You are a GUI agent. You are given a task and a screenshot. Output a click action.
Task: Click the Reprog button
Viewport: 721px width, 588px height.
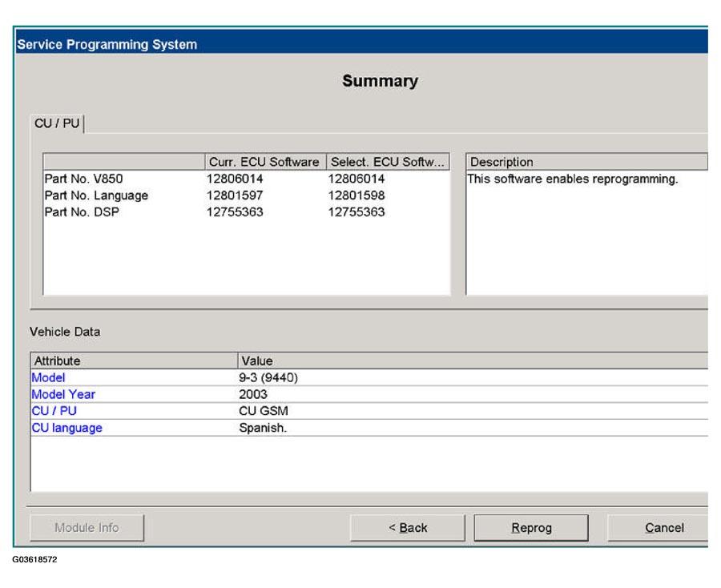pos(531,527)
